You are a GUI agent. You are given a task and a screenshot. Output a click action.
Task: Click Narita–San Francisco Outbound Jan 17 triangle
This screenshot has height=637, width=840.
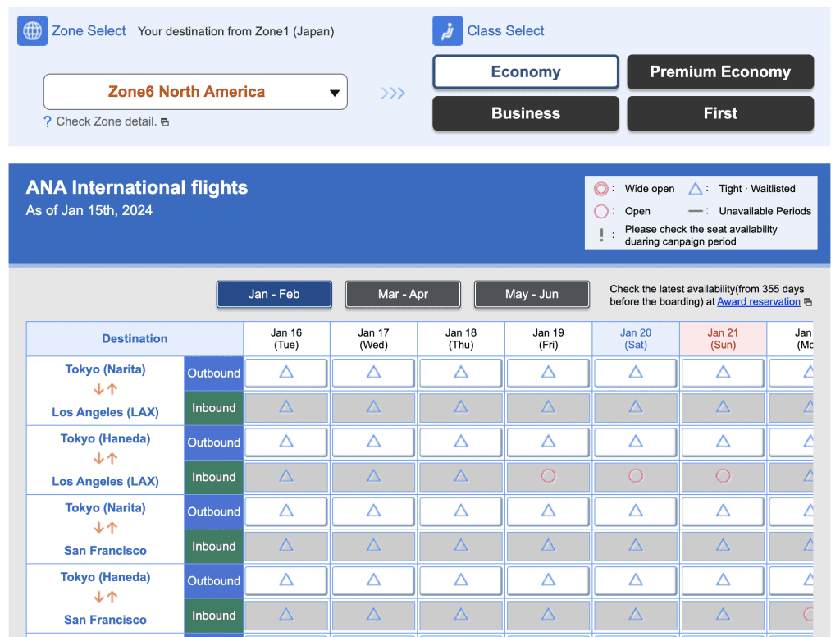tap(373, 511)
